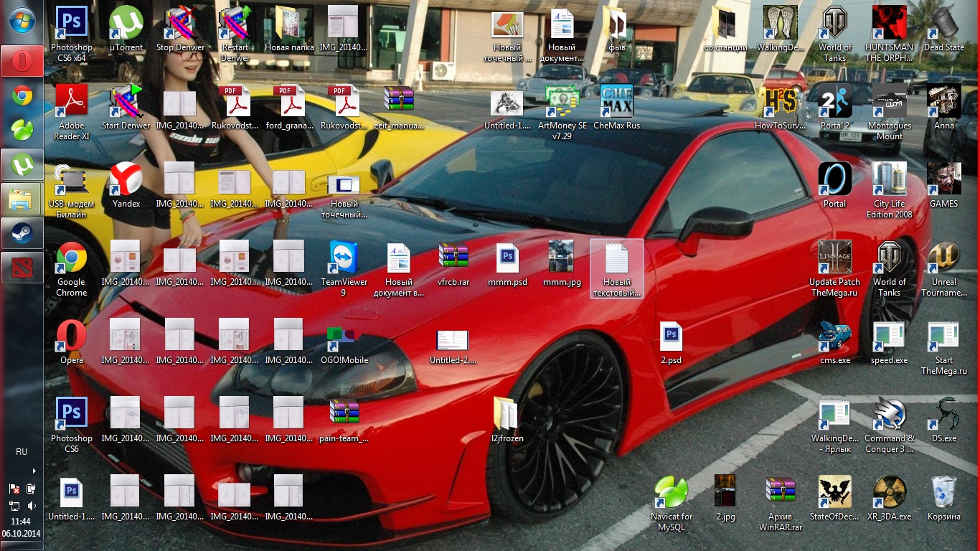Select the CheMax Rus shortcut
Viewport: 980px width, 551px height.
(x=616, y=107)
